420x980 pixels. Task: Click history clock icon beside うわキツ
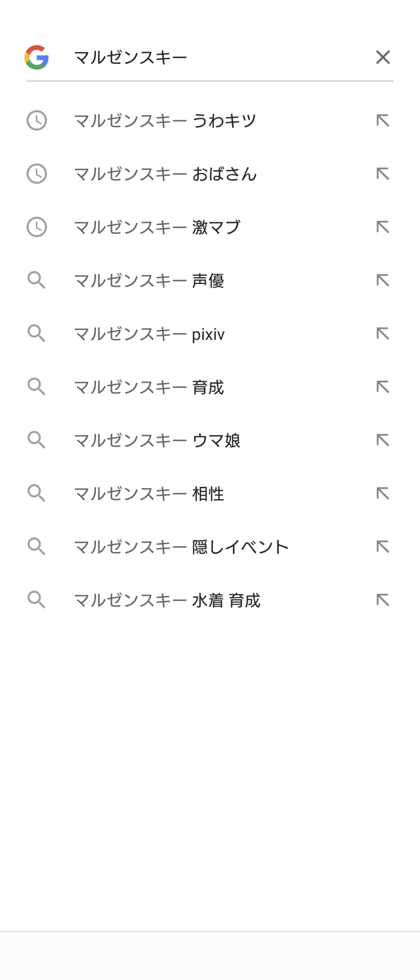tap(37, 121)
